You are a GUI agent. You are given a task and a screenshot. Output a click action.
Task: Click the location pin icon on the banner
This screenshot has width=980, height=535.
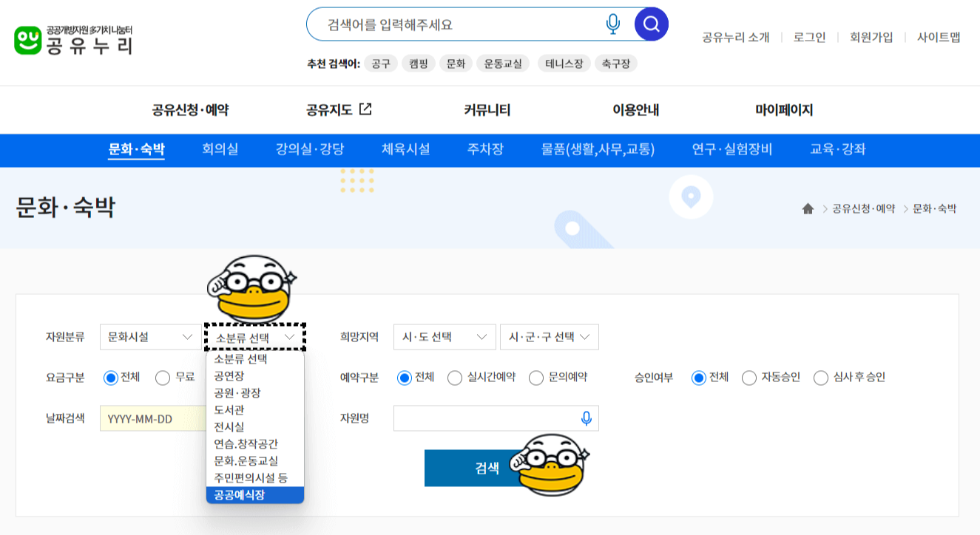[691, 197]
